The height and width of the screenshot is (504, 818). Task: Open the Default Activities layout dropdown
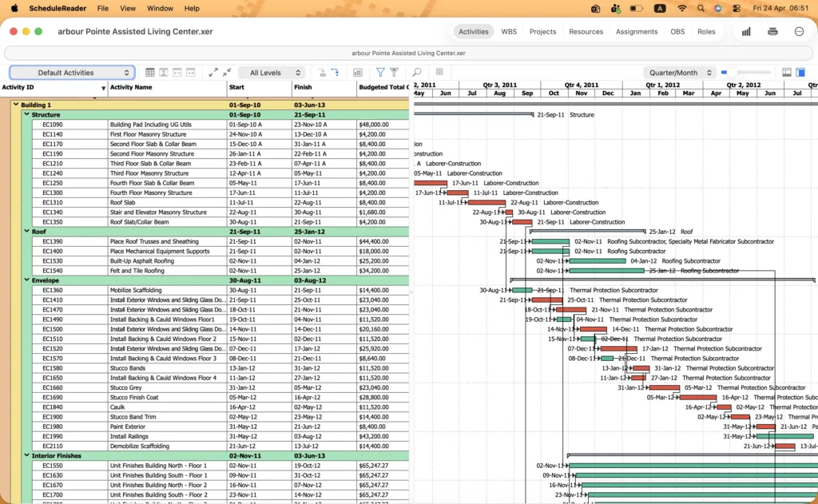72,73
